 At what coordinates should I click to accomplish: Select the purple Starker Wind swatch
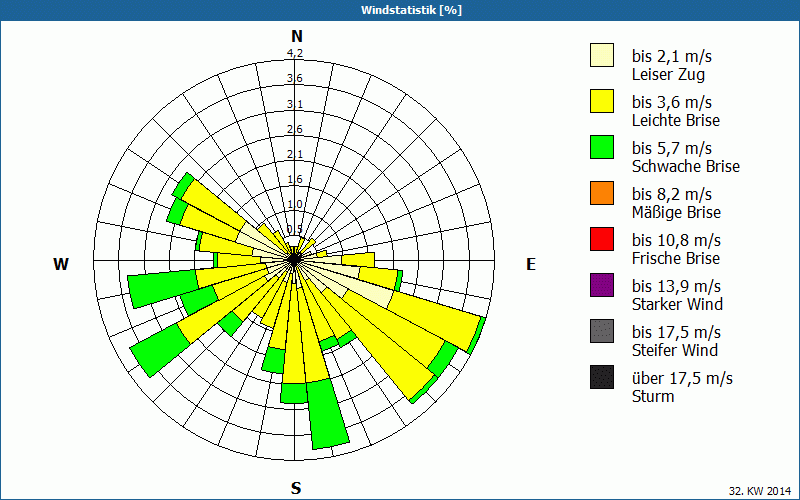[602, 285]
